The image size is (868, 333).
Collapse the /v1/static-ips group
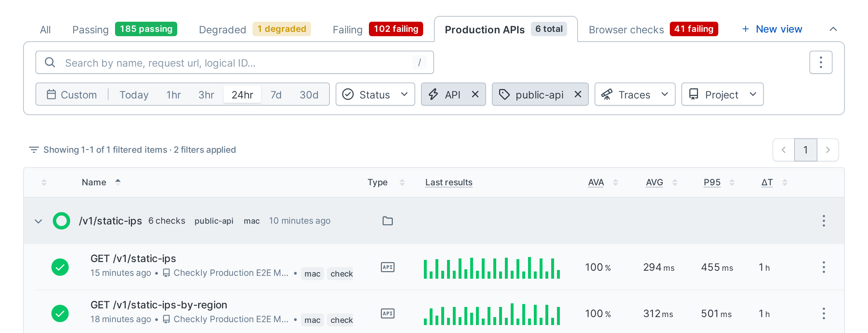click(x=38, y=221)
